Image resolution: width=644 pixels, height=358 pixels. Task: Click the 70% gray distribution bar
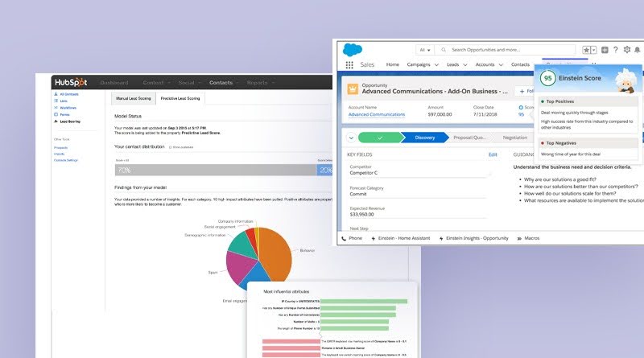[x=216, y=170]
